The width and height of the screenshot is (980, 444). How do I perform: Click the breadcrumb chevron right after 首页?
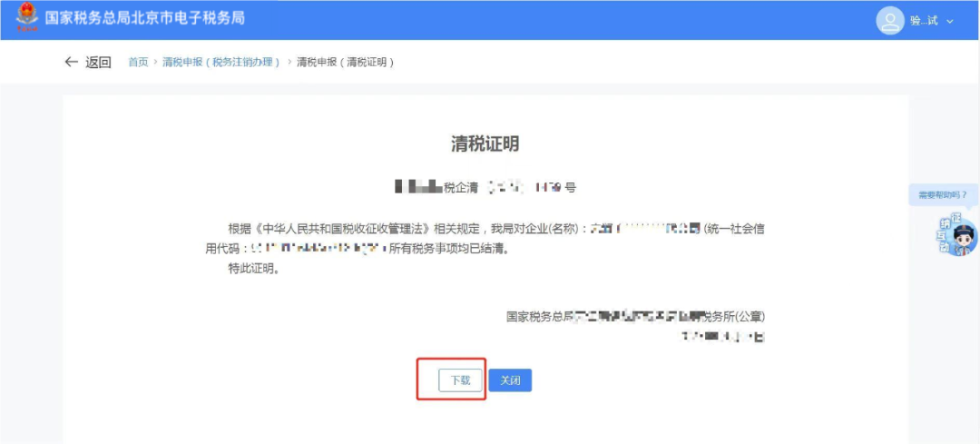coord(155,62)
